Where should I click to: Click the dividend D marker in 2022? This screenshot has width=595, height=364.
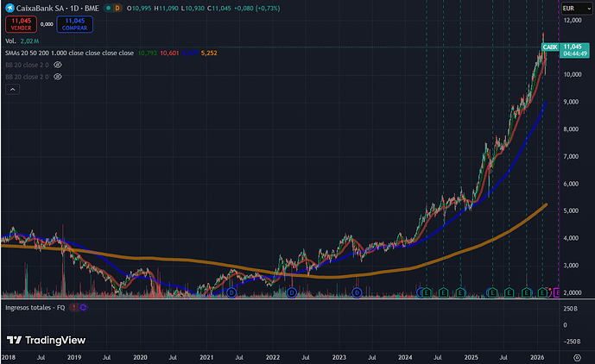coord(291,293)
